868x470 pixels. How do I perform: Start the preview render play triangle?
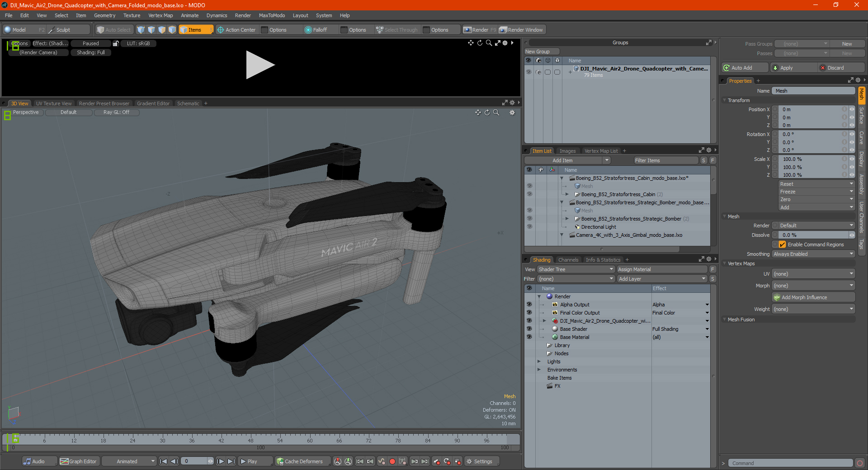click(x=259, y=65)
